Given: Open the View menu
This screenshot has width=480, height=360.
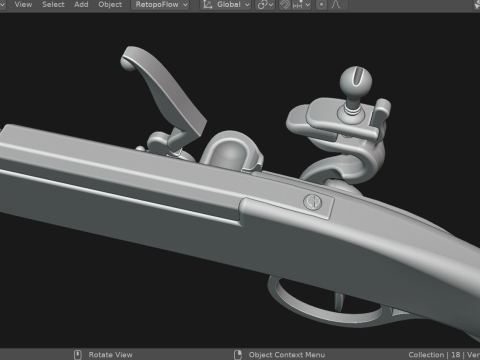Looking at the screenshot, I should (x=23, y=5).
